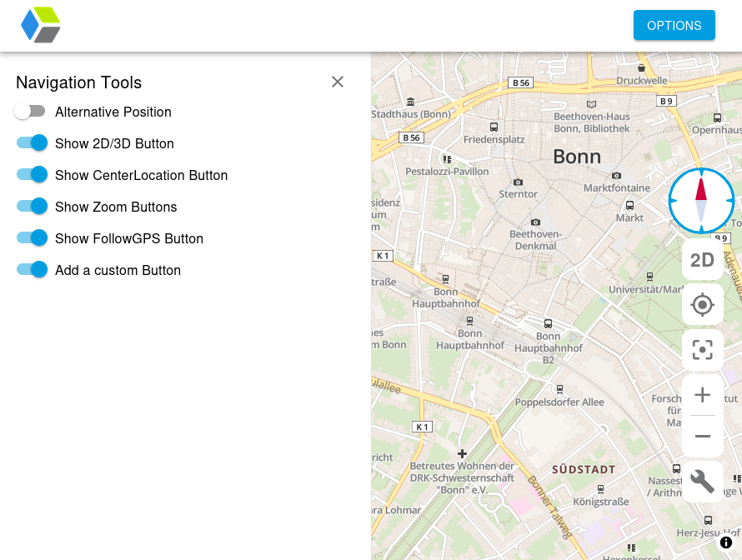Center the map on the current location
Viewport: 742px width, 560px height.
coord(702,304)
